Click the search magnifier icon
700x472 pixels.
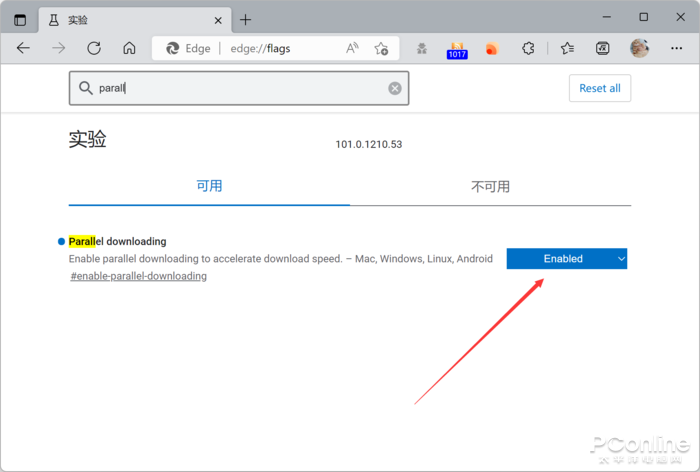click(x=85, y=88)
